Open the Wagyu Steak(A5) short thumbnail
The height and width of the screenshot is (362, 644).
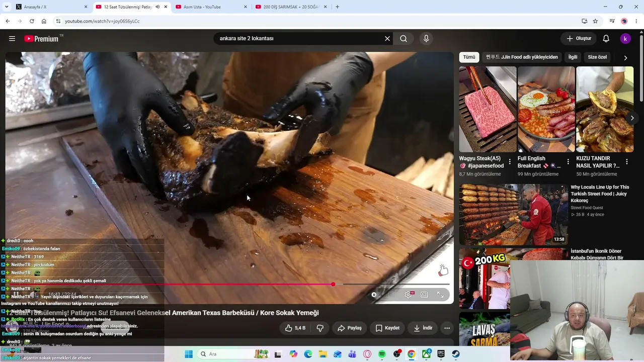(488, 110)
